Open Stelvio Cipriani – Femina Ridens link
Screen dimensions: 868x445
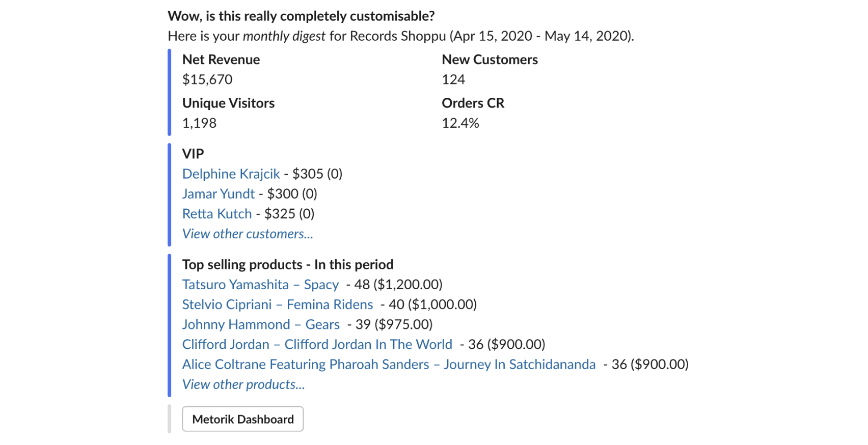tap(278, 304)
